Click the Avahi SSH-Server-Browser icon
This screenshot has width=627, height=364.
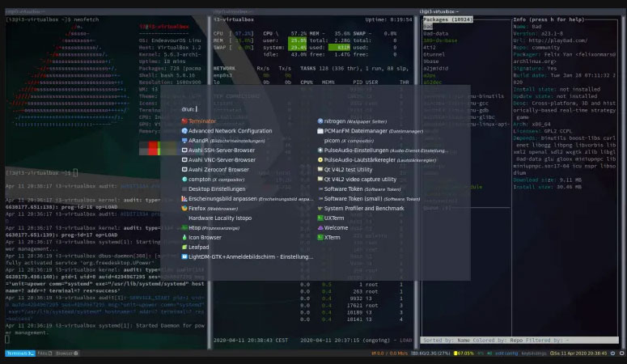point(184,150)
